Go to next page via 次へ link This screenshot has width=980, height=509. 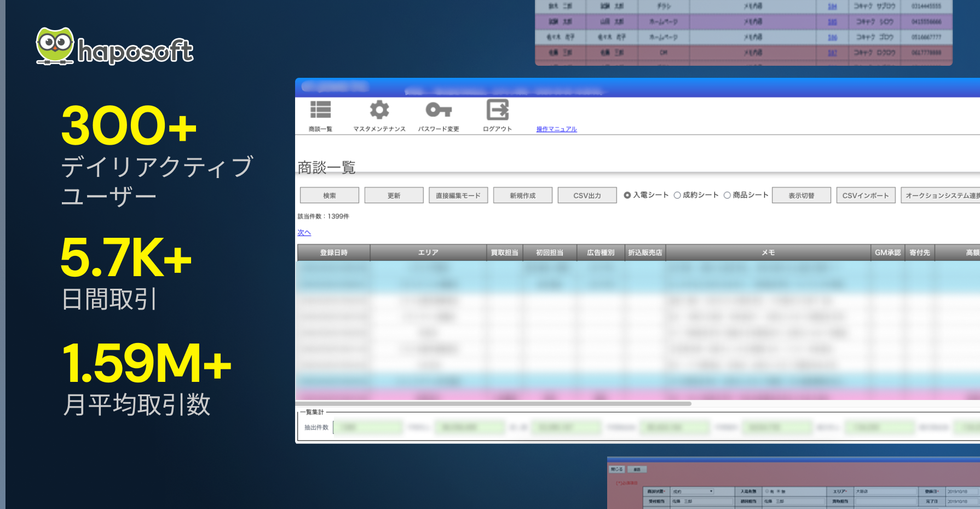304,233
